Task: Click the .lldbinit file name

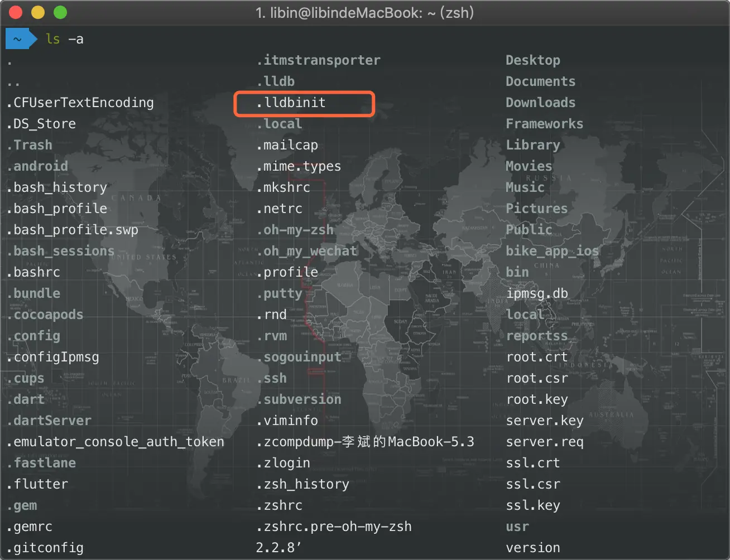Action: tap(291, 103)
